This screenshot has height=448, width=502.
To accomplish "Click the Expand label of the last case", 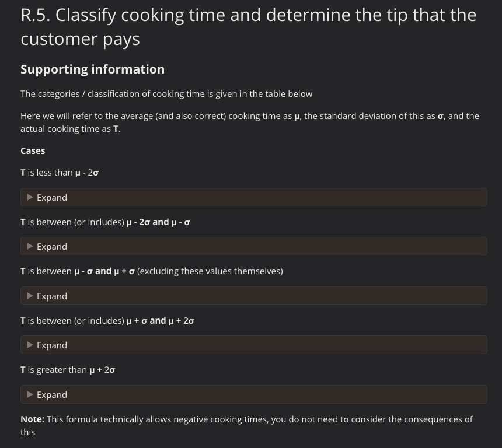I will coord(52,394).
